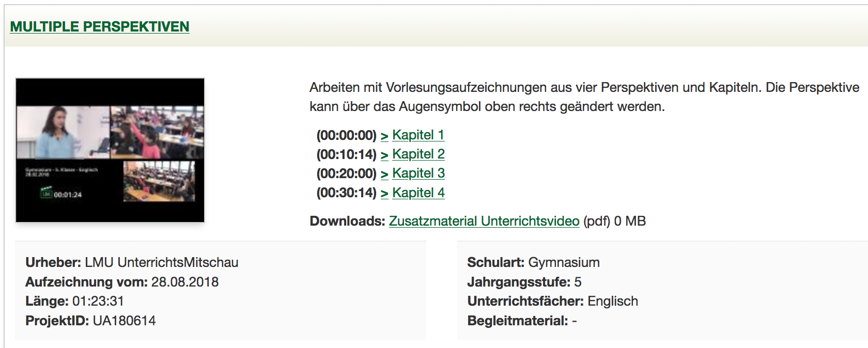Go to Kapitel 4

point(419,193)
